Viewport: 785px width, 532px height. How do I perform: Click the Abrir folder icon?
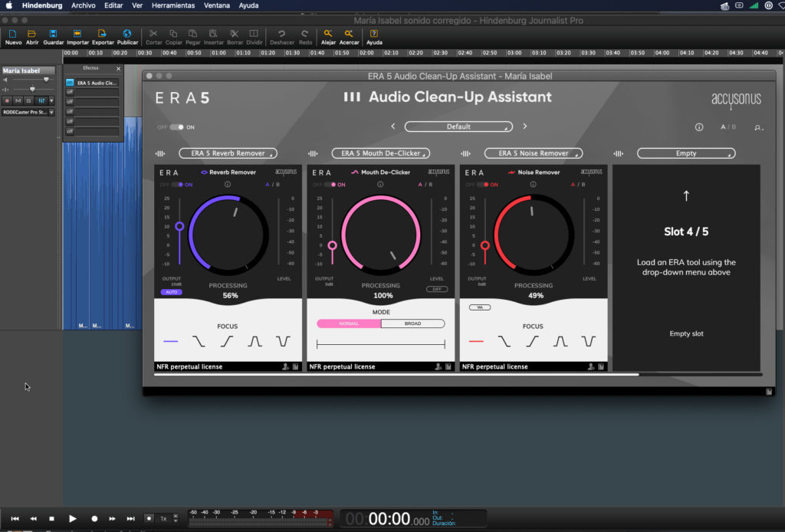pos(32,34)
